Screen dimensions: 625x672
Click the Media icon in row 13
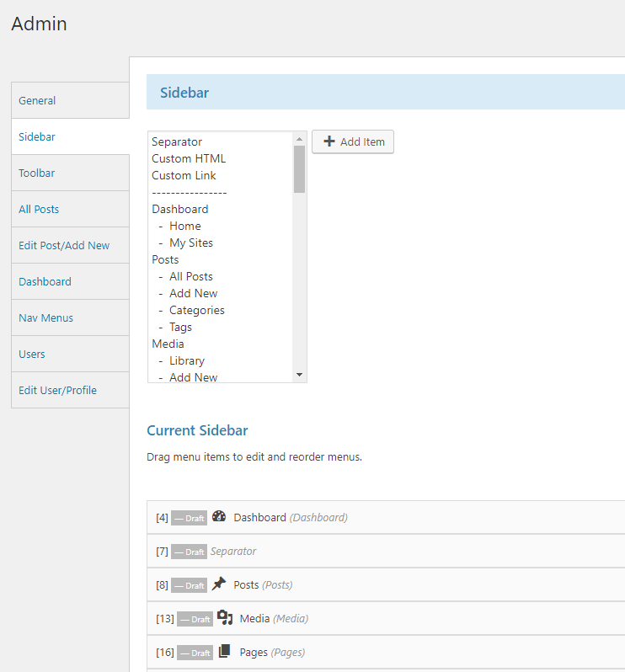[x=225, y=617]
